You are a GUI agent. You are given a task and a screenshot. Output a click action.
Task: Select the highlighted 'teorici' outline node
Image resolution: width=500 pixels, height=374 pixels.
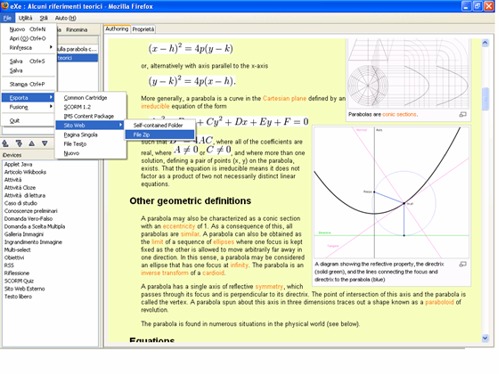(x=78, y=58)
